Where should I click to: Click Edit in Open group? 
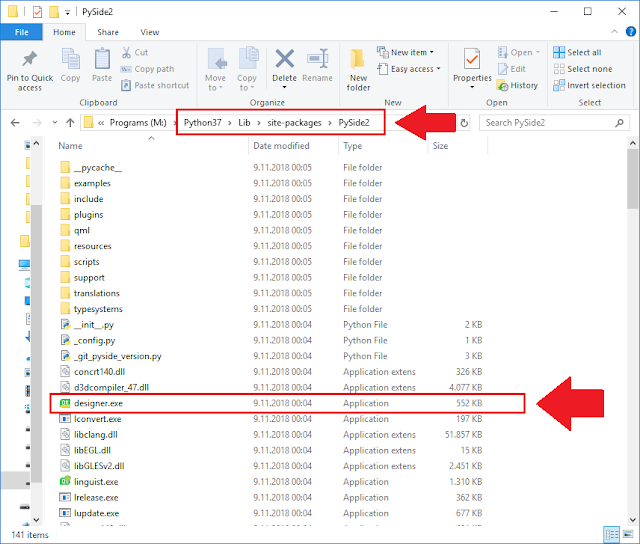tap(511, 69)
